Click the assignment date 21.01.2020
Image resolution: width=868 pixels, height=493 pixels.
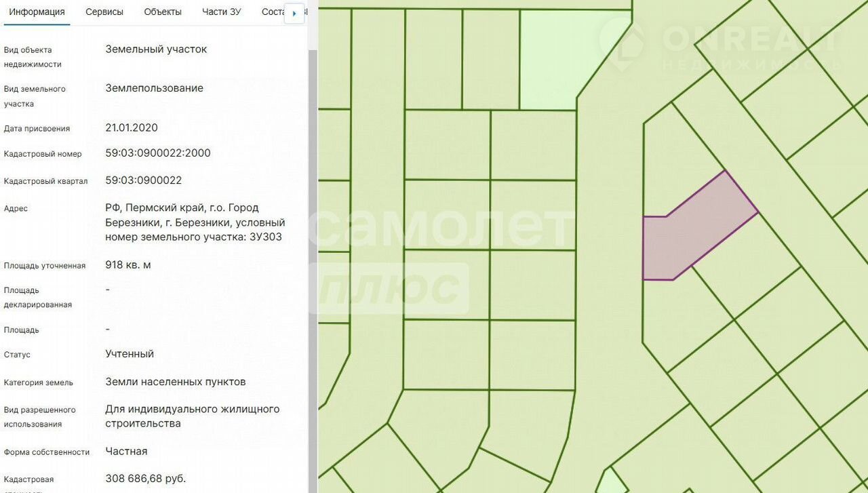tap(132, 127)
